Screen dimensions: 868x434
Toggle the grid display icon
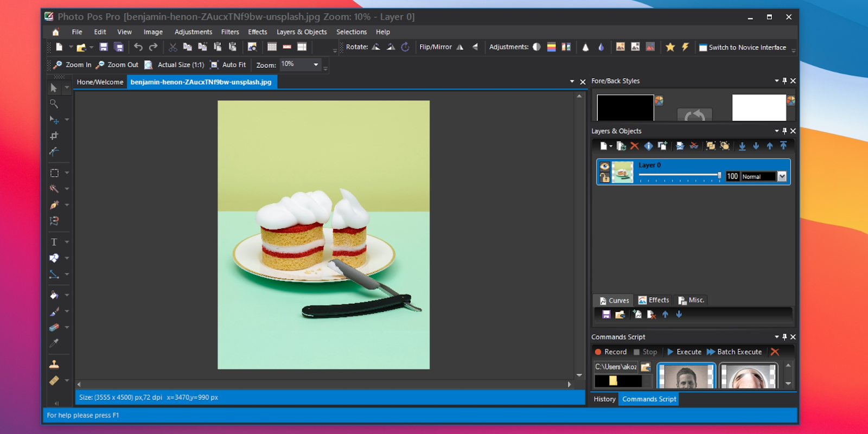pyautogui.click(x=272, y=47)
